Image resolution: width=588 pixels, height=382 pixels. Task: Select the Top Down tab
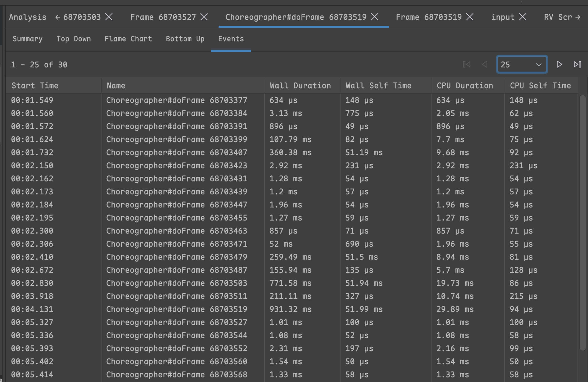point(73,39)
